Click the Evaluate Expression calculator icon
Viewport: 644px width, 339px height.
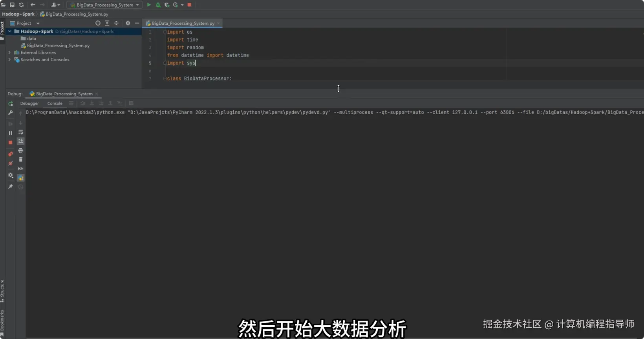coord(131,103)
